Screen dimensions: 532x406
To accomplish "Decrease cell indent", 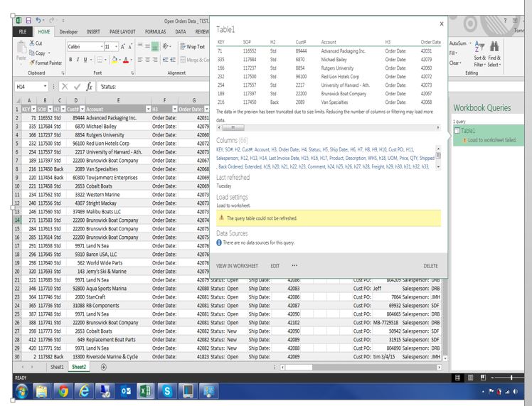I will 165,60.
